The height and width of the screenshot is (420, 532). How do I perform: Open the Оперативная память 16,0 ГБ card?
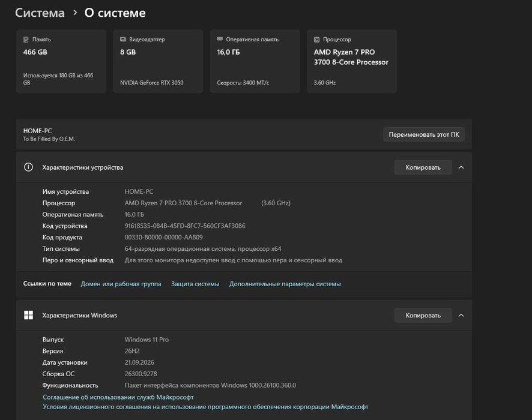point(255,61)
